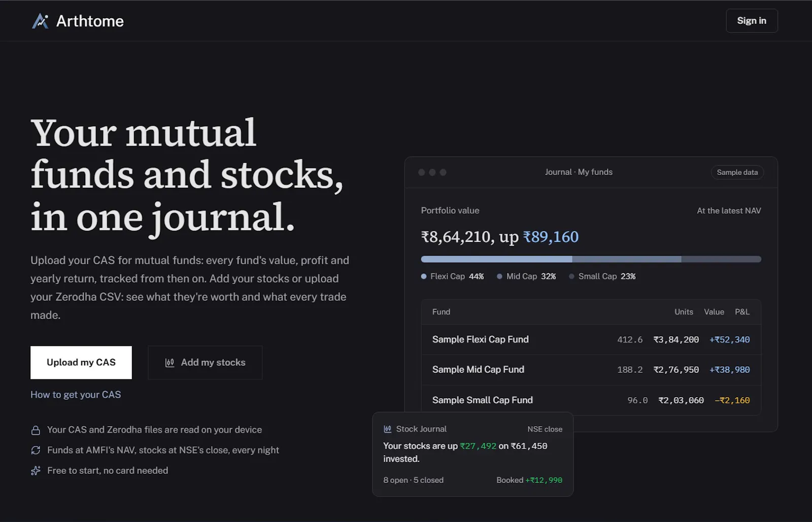Select the Sample Mid Cap Fund row
This screenshot has width=812, height=522.
[591, 370]
